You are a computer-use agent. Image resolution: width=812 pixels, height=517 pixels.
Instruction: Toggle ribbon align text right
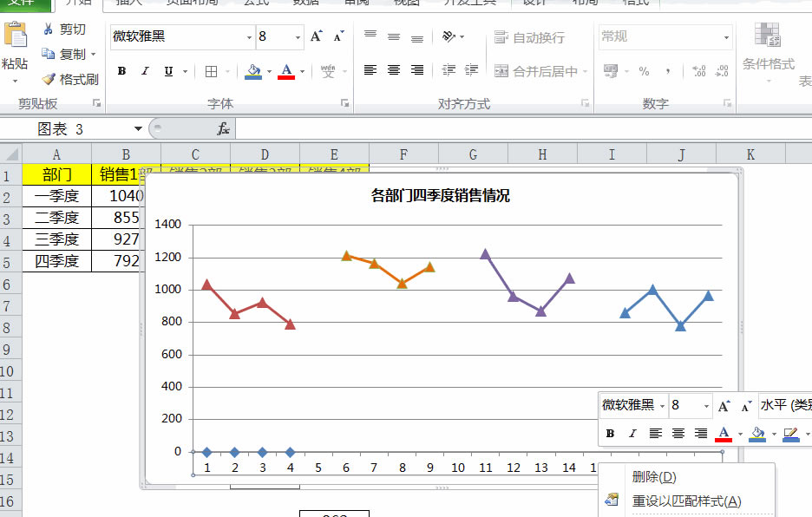coord(417,70)
